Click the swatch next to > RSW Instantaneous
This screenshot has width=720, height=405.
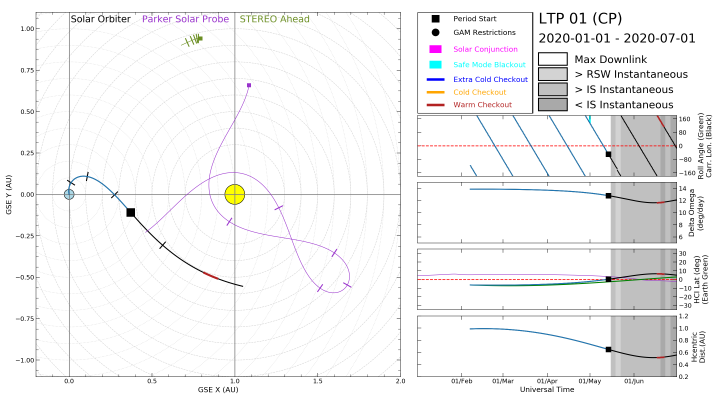click(553, 74)
